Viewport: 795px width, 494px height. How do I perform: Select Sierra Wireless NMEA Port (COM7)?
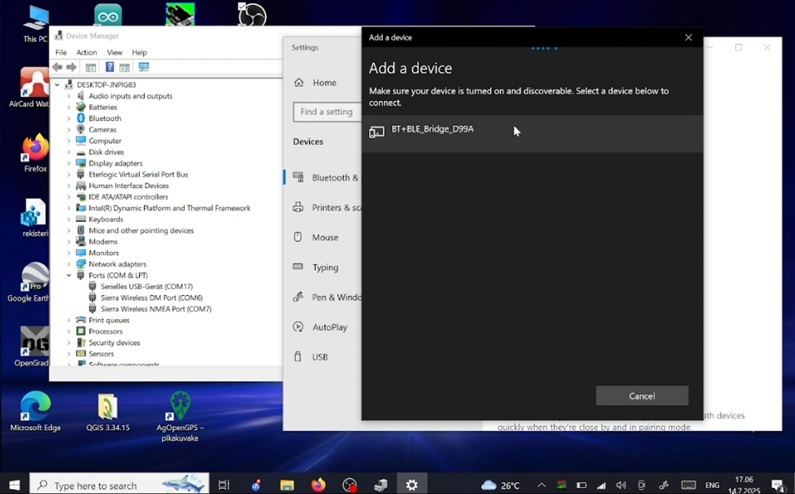point(155,309)
